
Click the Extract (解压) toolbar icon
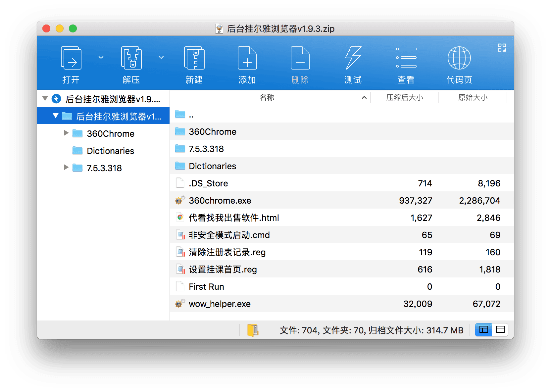[131, 58]
